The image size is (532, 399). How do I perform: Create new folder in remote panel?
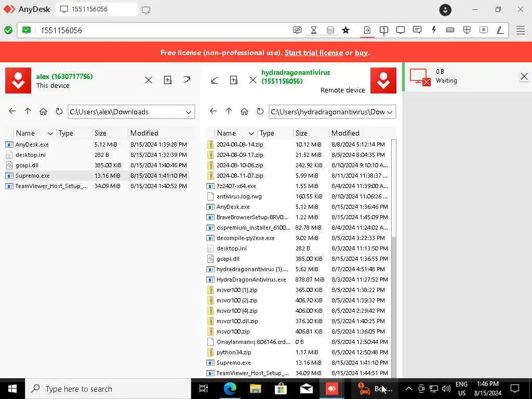[234, 80]
